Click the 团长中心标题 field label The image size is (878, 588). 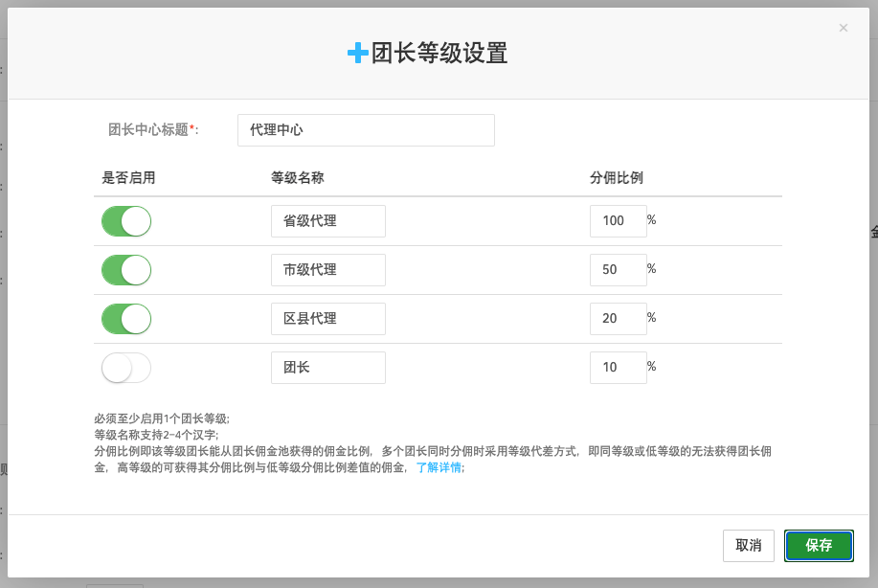152,130
